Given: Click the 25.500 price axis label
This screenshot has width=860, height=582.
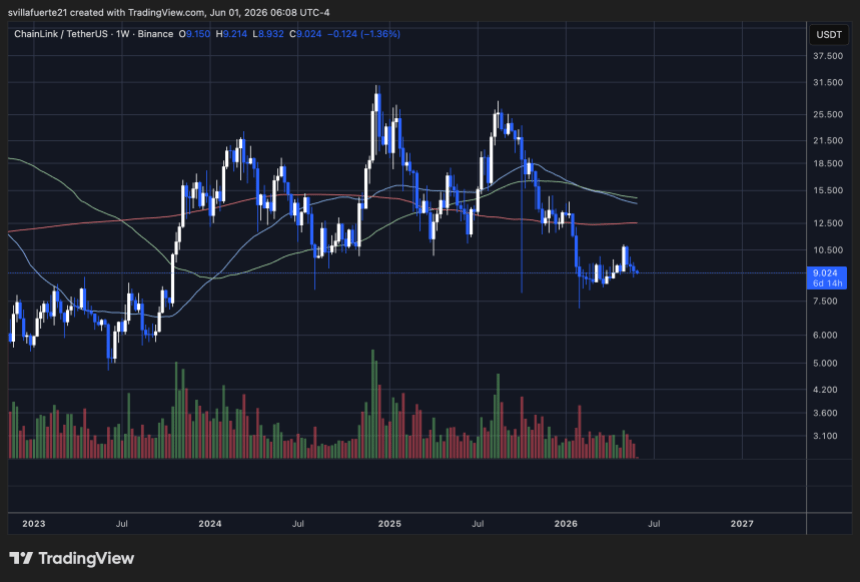Looking at the screenshot, I should pos(828,114).
